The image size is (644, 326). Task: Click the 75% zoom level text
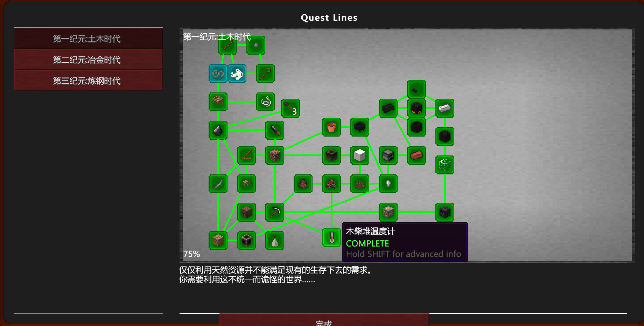[191, 254]
